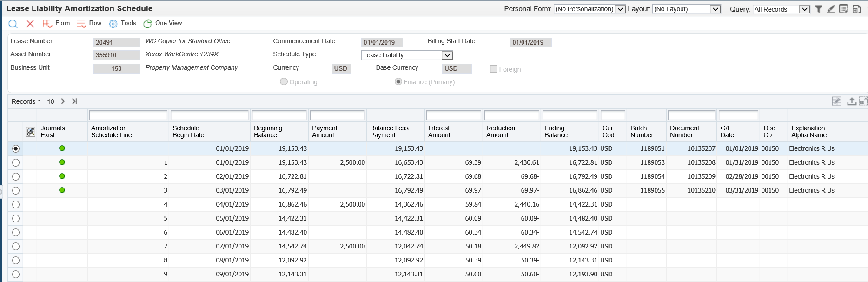
Task: Click document number 10135210
Action: coord(701,190)
